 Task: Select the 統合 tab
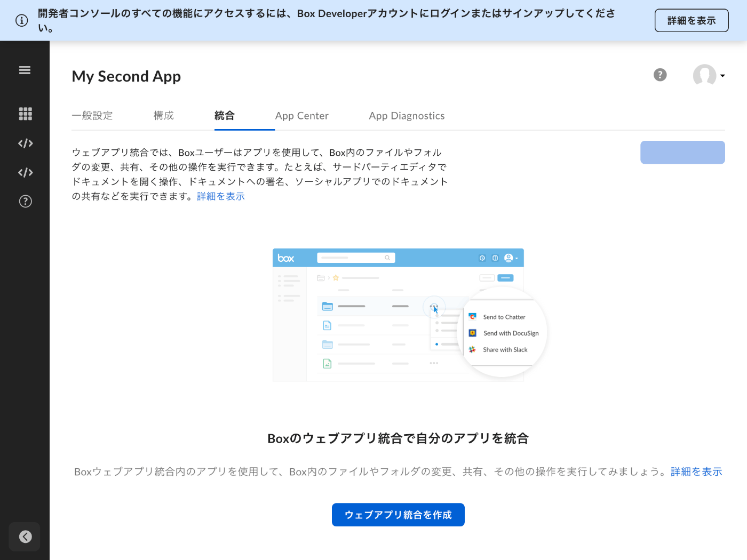(x=225, y=116)
